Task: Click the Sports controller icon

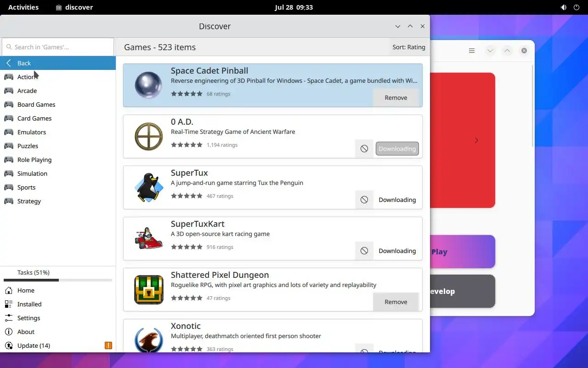Action: pos(9,187)
